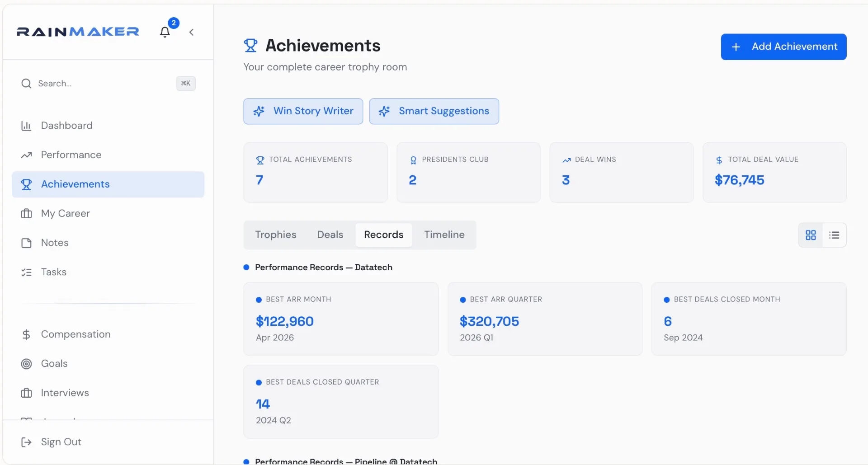The width and height of the screenshot is (868, 465).
Task: Click the Performance trend icon
Action: click(x=26, y=155)
